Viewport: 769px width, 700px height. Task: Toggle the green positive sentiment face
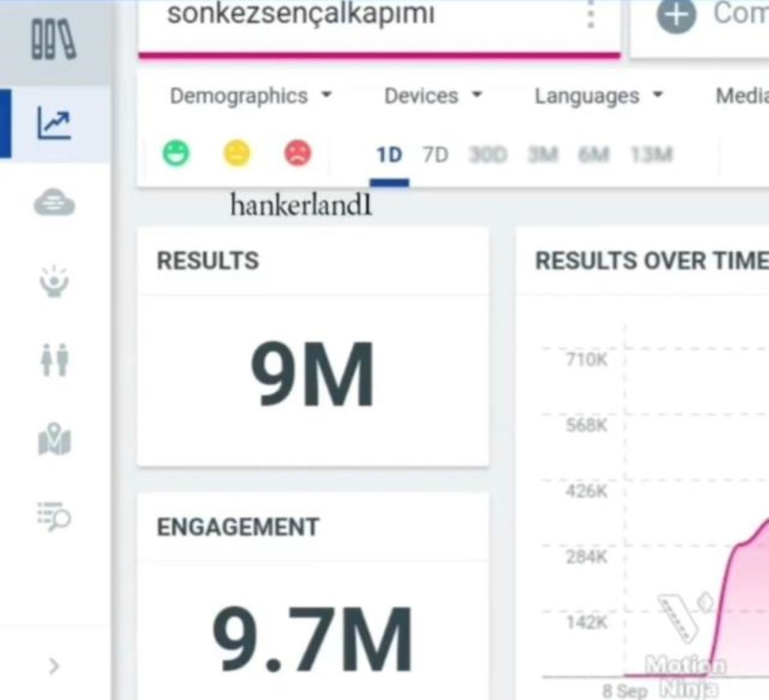[176, 153]
